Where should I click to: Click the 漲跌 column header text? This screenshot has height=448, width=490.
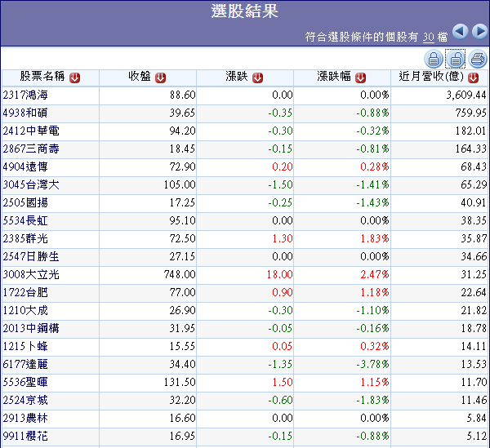point(237,76)
